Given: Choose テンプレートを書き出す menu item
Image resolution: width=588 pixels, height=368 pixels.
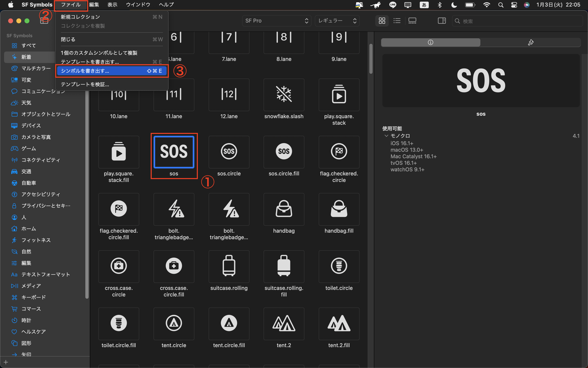Looking at the screenshot, I should [112, 62].
